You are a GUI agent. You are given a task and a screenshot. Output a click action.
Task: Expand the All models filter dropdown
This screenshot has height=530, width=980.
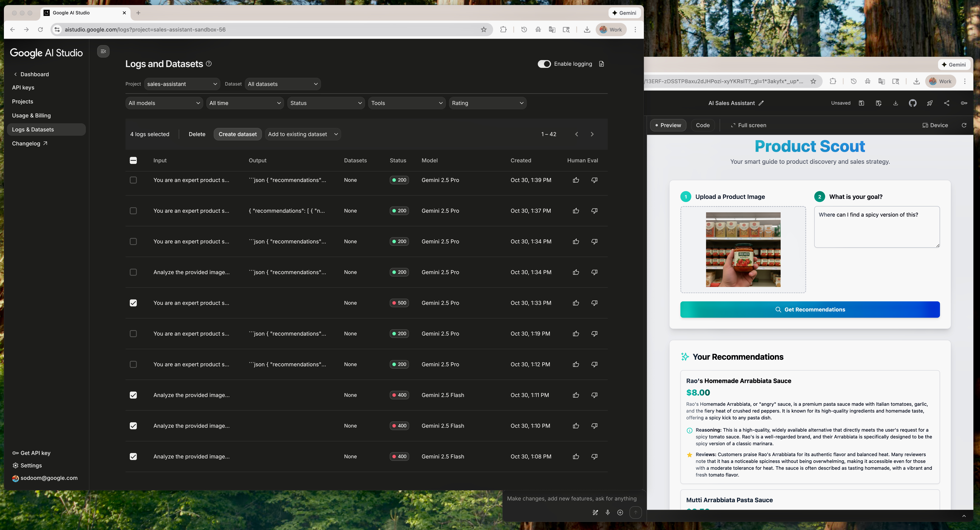[164, 103]
